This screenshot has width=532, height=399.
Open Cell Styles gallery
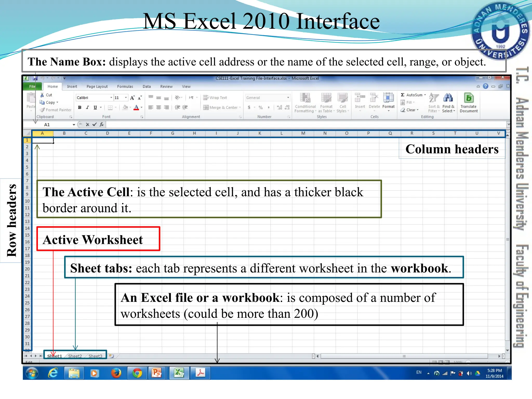pos(343,103)
